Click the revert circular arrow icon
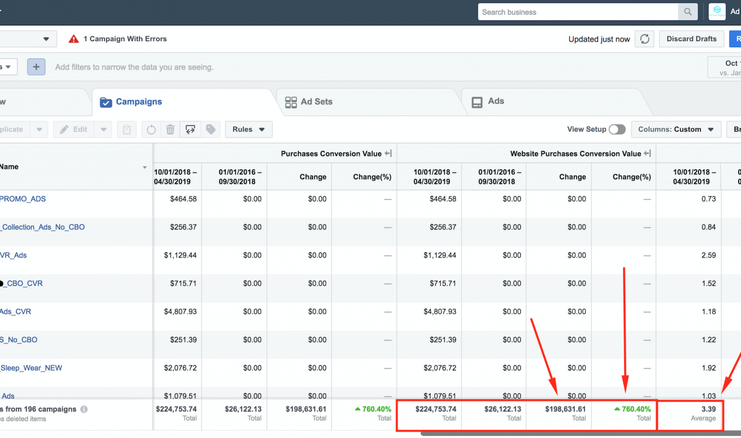 [151, 129]
